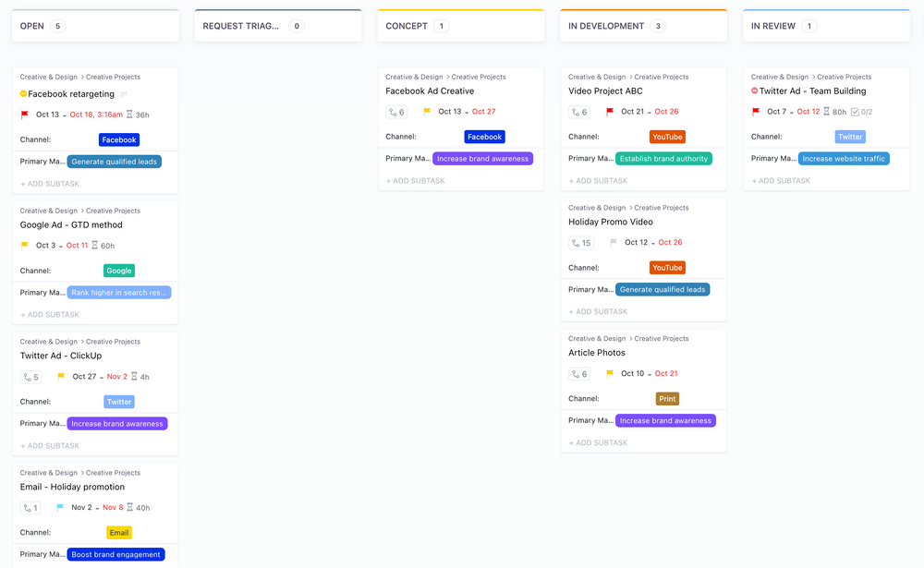The height and width of the screenshot is (568, 924).
Task: Click the Print channel tag on Article Photos
Action: pyautogui.click(x=667, y=398)
